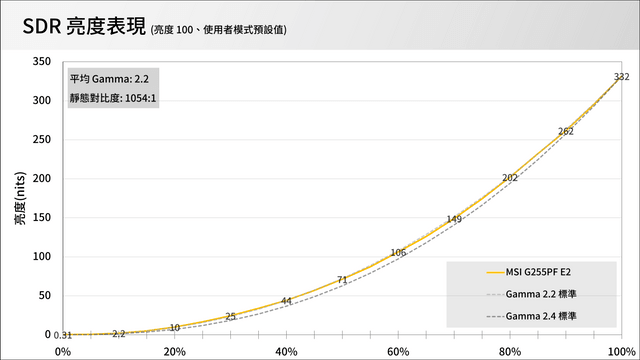640x360 pixels.
Task: Click the 262 data point label
Action: click(x=566, y=131)
